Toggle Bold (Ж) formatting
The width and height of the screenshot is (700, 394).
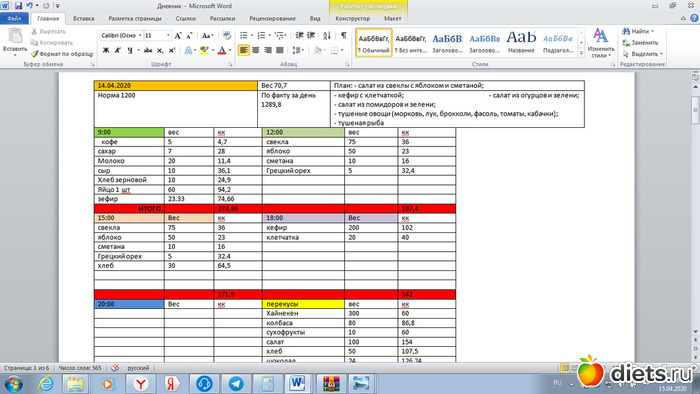pyautogui.click(x=106, y=50)
